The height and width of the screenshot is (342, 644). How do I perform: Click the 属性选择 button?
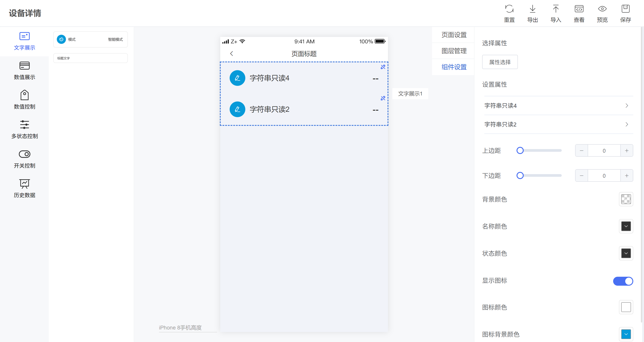tap(500, 62)
